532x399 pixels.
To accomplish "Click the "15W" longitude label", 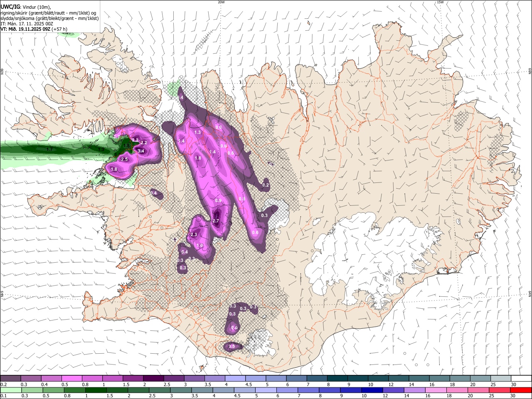I will pos(441,2).
